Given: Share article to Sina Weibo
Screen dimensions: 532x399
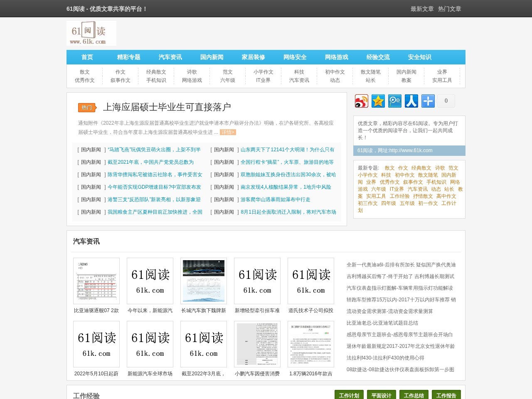Looking at the screenshot, I should pyautogui.click(x=362, y=101).
